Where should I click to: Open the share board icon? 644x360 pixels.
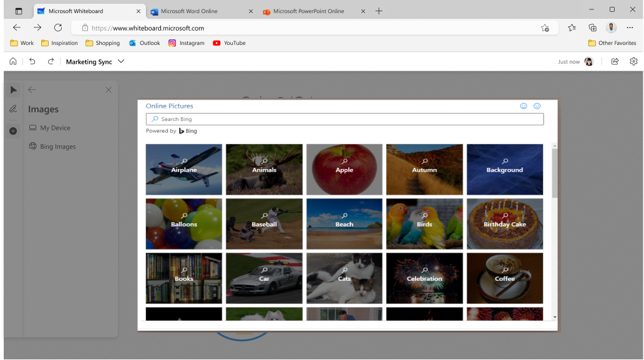coord(615,62)
